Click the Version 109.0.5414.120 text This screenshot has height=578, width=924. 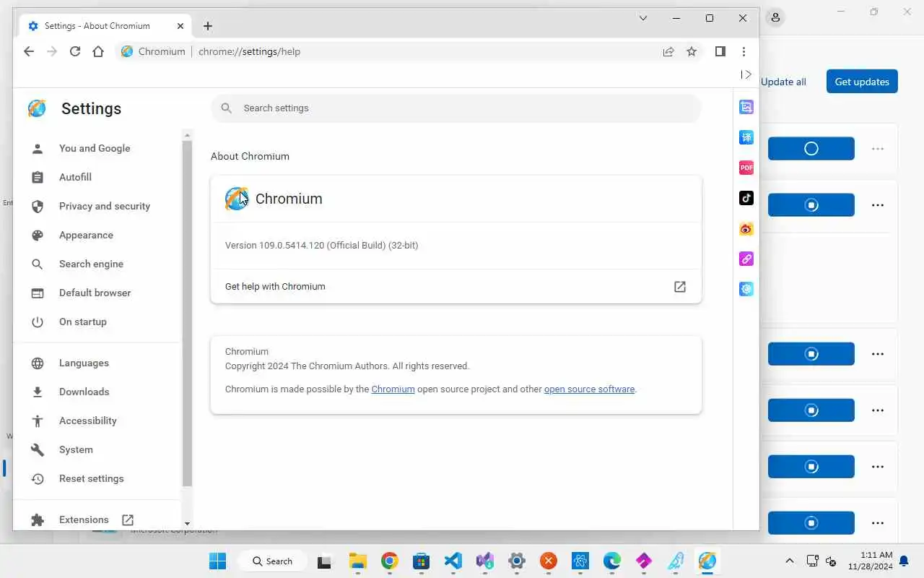click(x=322, y=245)
